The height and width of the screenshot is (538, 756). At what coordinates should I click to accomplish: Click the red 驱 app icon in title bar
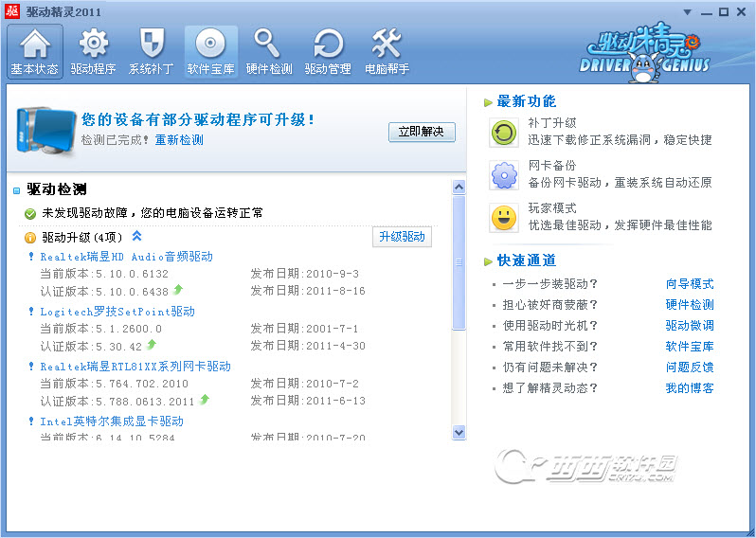coord(12,11)
